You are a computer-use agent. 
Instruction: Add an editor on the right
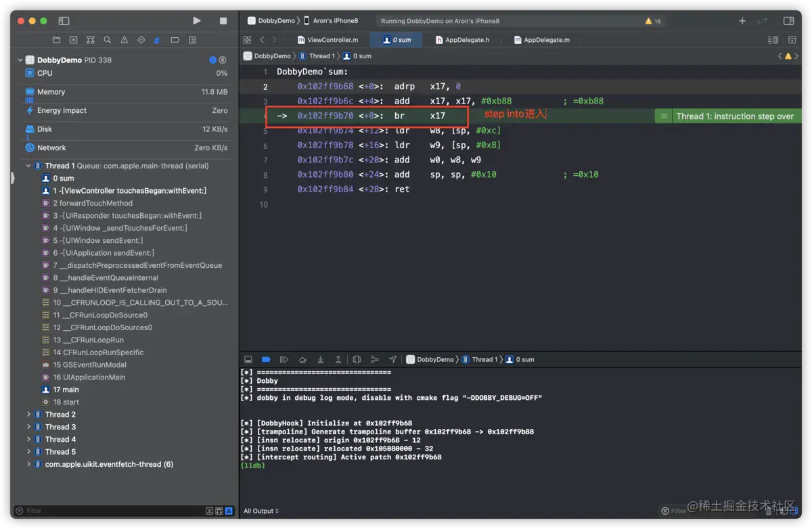[792, 40]
